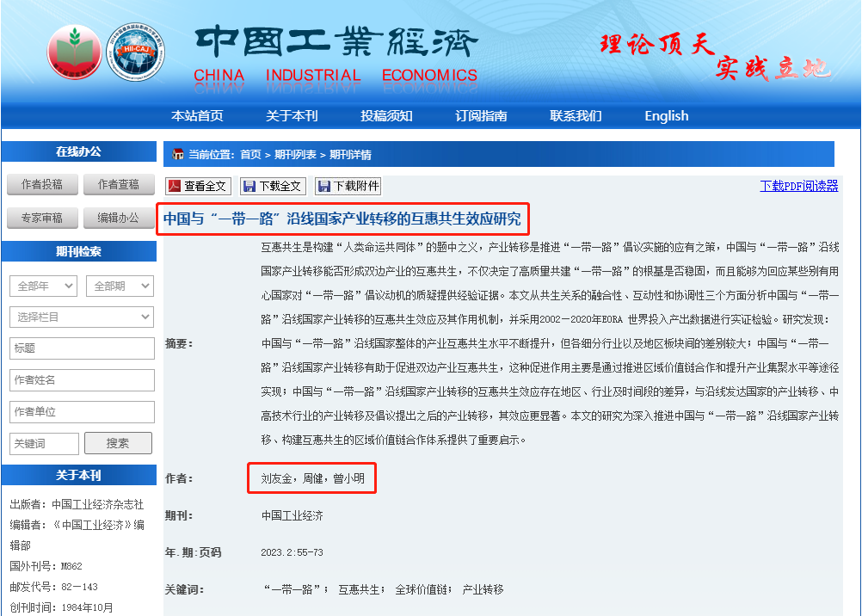Expand the 全部期 issue dropdown
Screen dimensions: 862x616
pos(120,286)
